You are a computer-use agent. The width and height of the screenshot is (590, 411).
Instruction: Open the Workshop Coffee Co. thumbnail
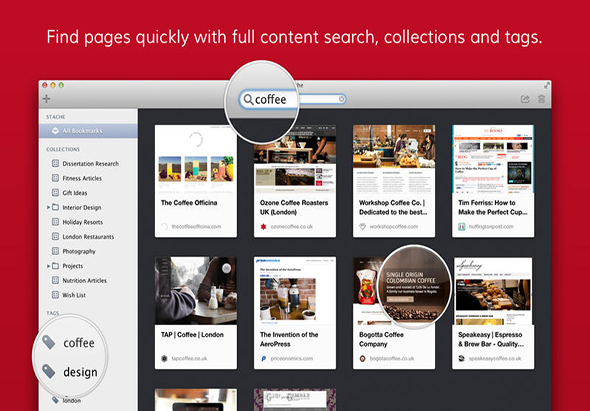point(394,160)
